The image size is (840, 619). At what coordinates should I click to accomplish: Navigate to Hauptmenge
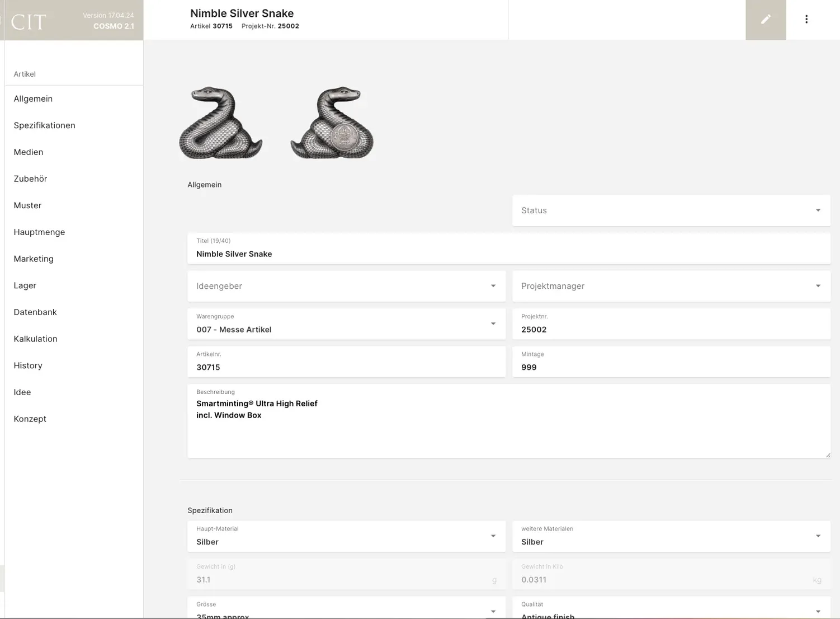pyautogui.click(x=39, y=232)
